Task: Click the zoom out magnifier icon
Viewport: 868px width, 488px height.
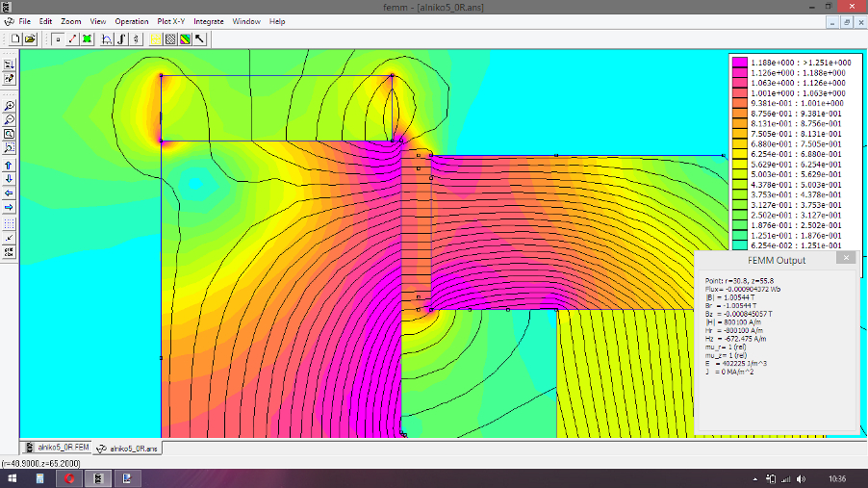Action: (9, 120)
